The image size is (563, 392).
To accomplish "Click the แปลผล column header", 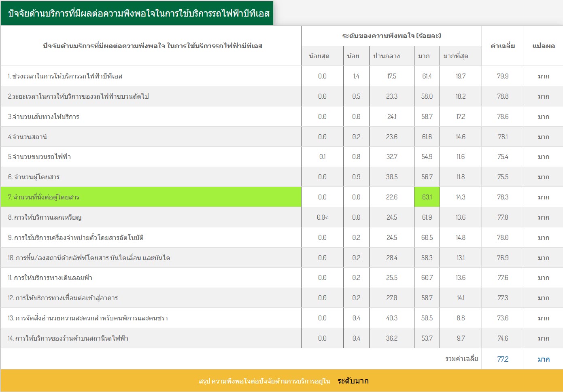I will [543, 46].
